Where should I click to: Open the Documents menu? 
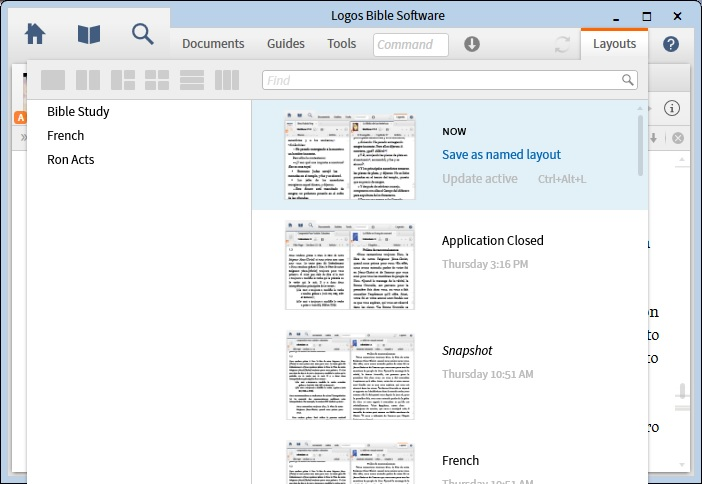coord(213,44)
